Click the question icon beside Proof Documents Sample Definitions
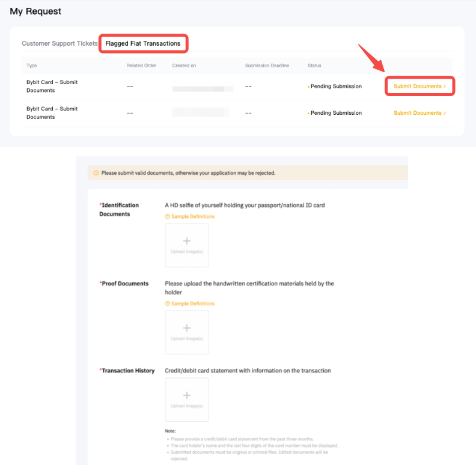Image resolution: width=476 pixels, height=465 pixels. [168, 303]
